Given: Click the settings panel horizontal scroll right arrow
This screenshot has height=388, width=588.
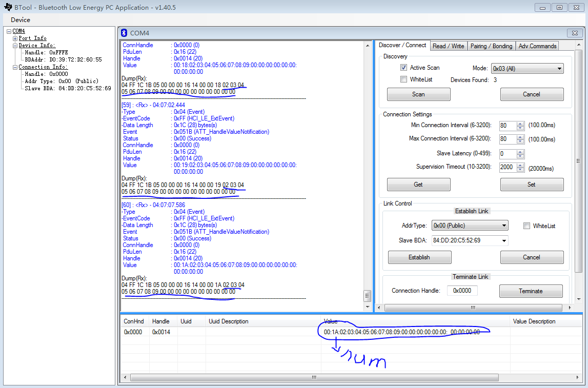Looking at the screenshot, I should (x=570, y=308).
